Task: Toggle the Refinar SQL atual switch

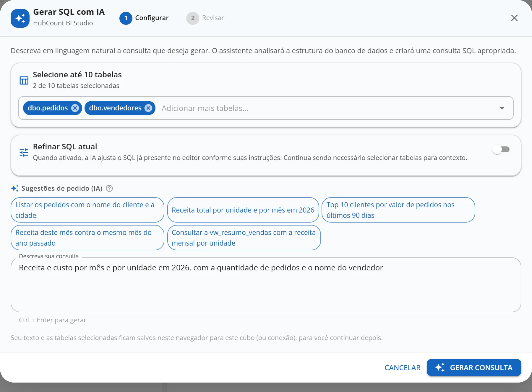Action: [501, 149]
